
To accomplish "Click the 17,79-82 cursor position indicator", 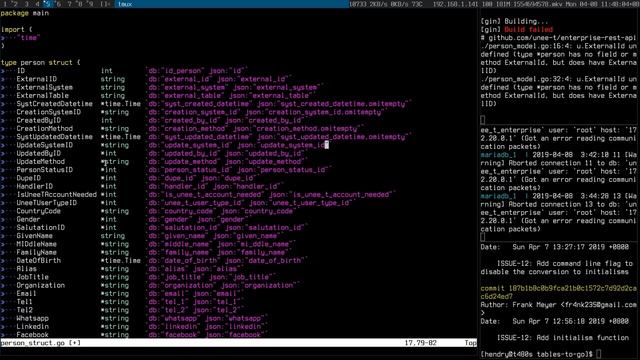I will point(420,343).
